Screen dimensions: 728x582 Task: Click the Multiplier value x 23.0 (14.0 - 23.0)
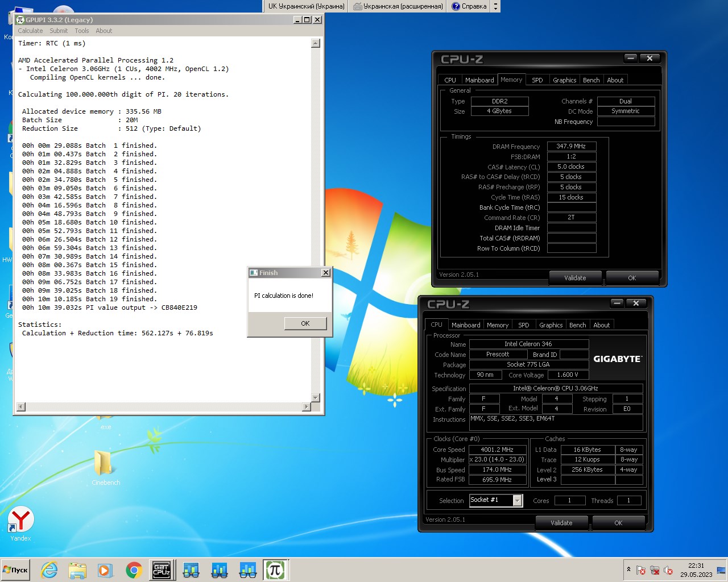click(497, 459)
